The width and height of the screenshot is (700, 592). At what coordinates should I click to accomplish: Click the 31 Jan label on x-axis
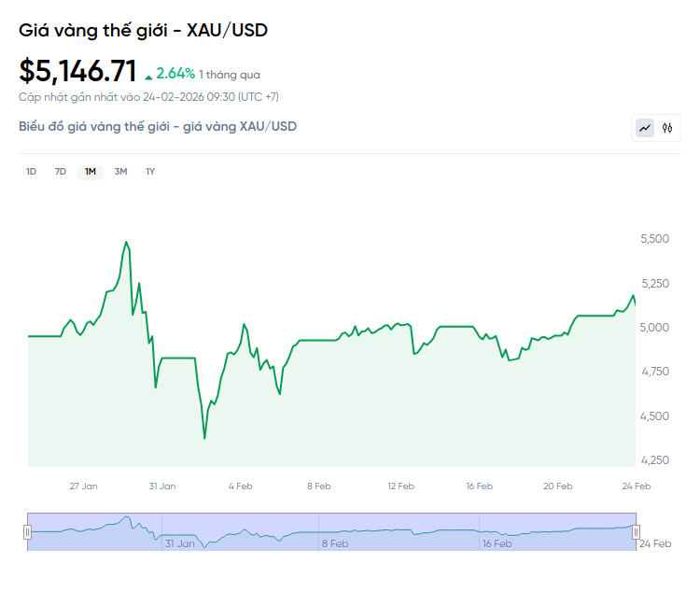(161, 486)
